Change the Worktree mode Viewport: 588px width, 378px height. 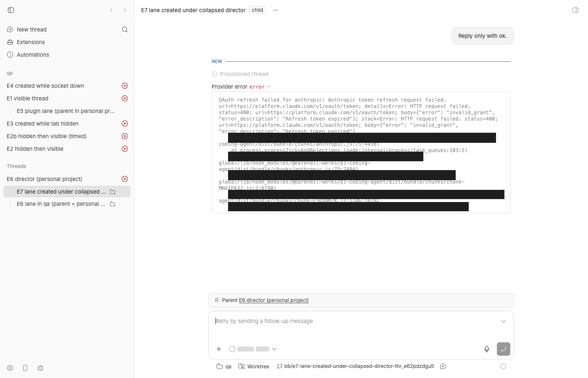(254, 366)
